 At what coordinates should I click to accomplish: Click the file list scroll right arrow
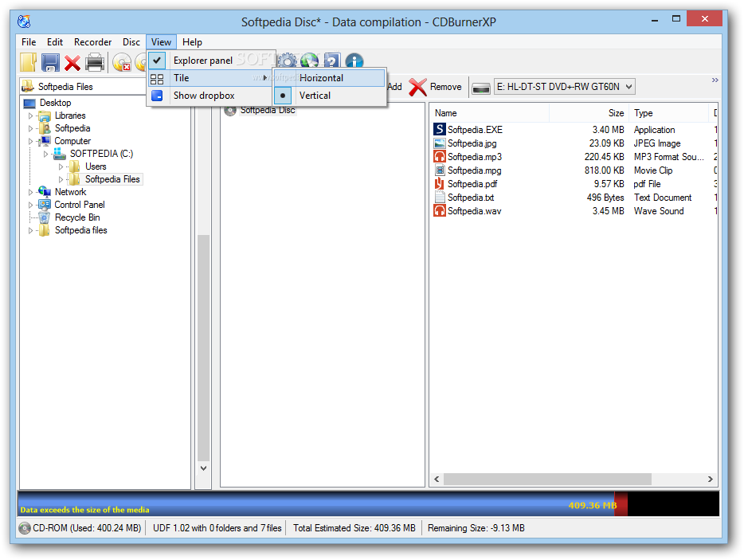[x=710, y=480]
